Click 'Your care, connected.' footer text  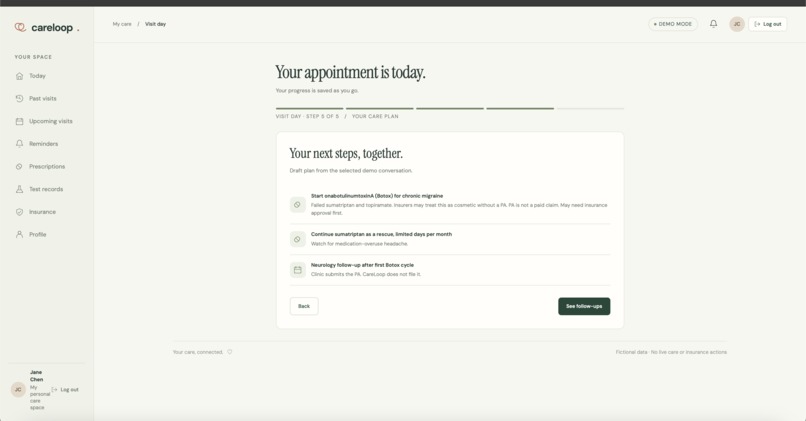(198, 352)
